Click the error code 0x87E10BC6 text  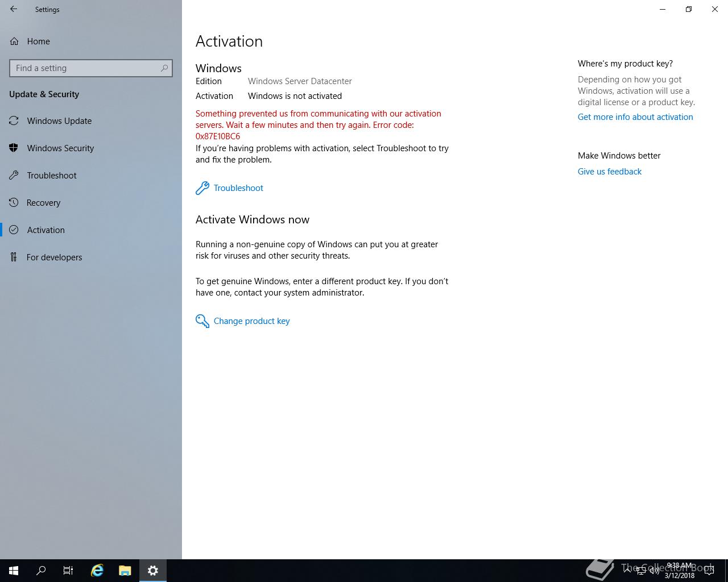[218, 136]
